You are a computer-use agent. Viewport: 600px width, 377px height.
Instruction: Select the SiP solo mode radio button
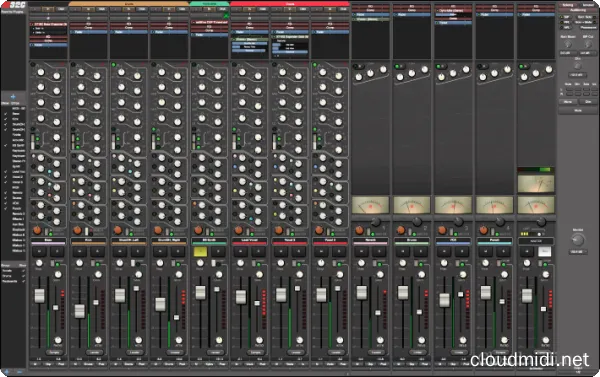pyautogui.click(x=562, y=17)
